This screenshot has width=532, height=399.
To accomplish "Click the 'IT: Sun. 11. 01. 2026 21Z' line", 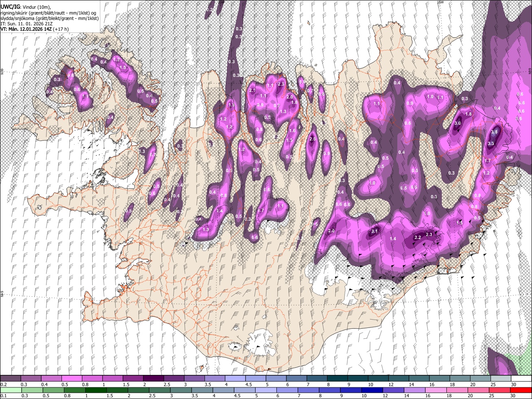I will 26,24.
